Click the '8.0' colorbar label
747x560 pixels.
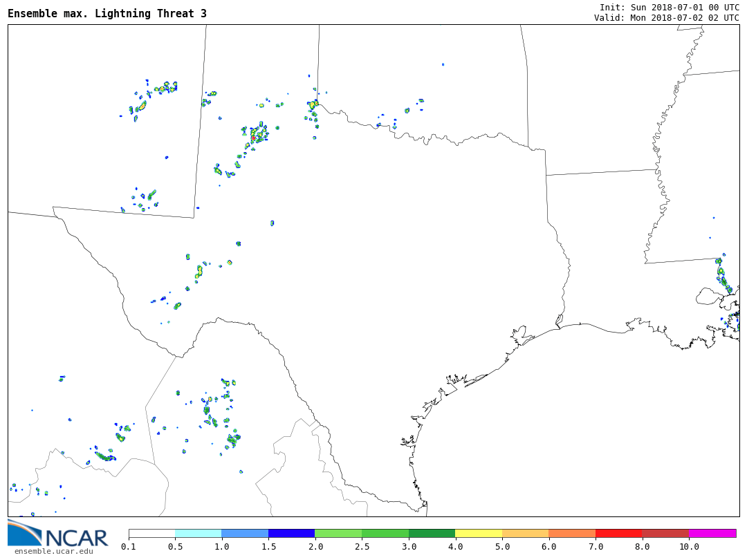(642, 547)
